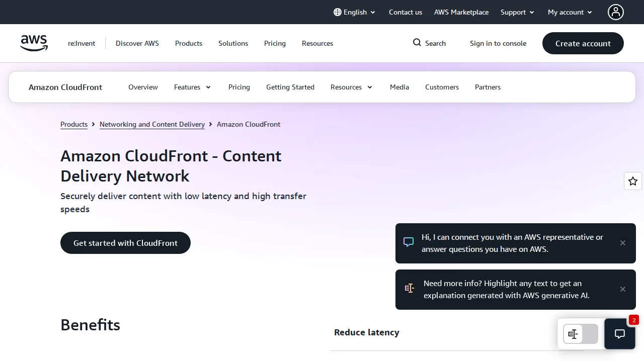Click the star bookmark icon

pyautogui.click(x=633, y=181)
